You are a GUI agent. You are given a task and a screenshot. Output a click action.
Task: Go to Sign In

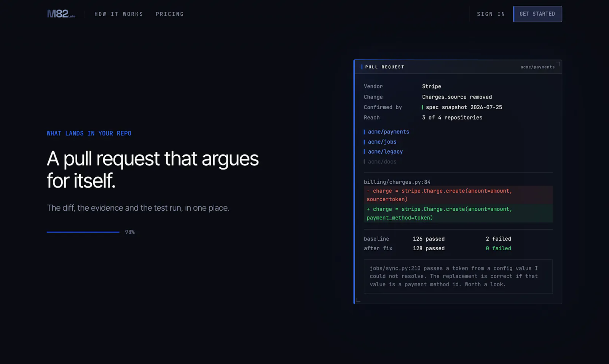tap(491, 14)
